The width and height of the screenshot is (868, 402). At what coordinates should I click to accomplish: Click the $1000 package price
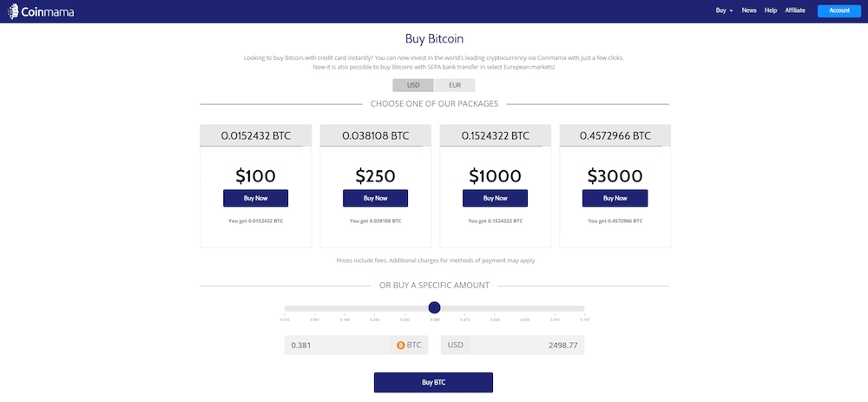[x=495, y=175]
